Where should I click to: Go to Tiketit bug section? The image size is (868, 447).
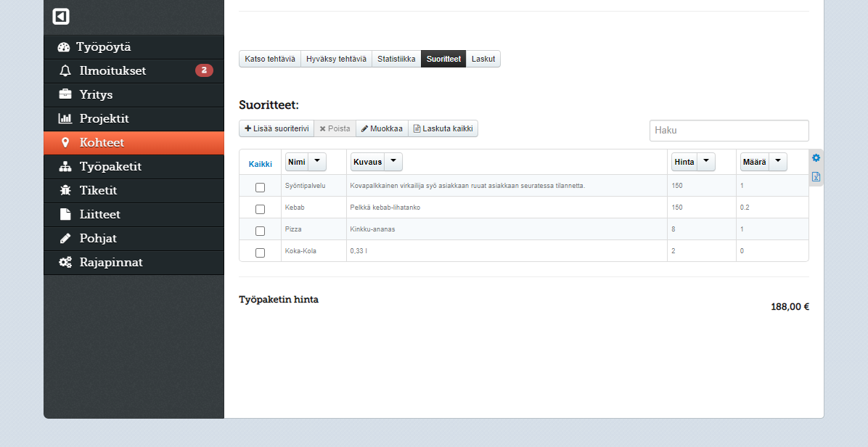coord(98,191)
